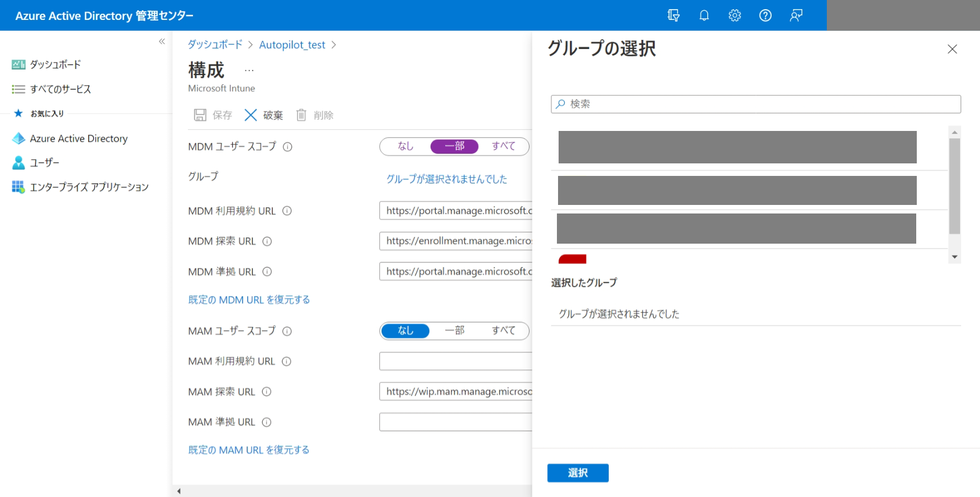Click the Autopilot_test breadcrumb link
980x497 pixels.
click(292, 44)
